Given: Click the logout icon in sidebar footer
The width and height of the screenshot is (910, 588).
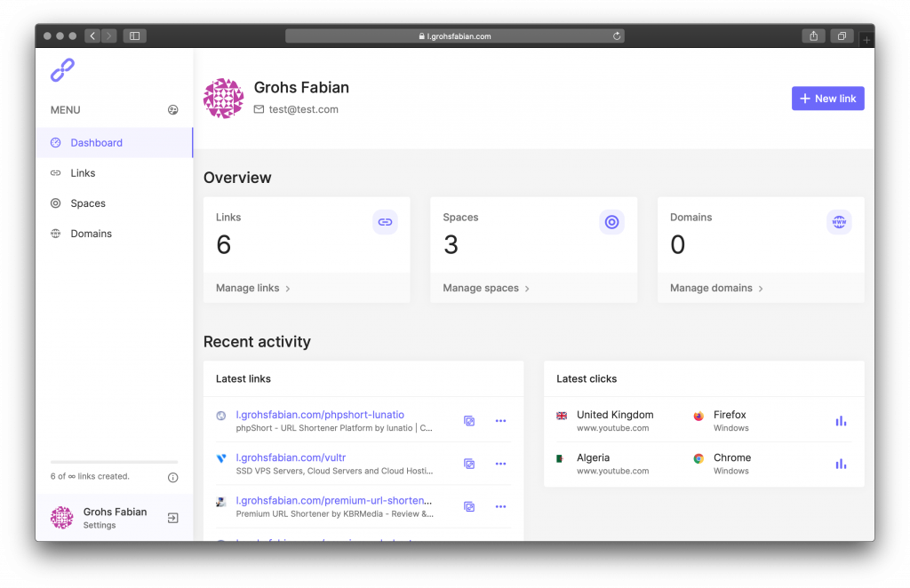Looking at the screenshot, I should click(x=173, y=518).
